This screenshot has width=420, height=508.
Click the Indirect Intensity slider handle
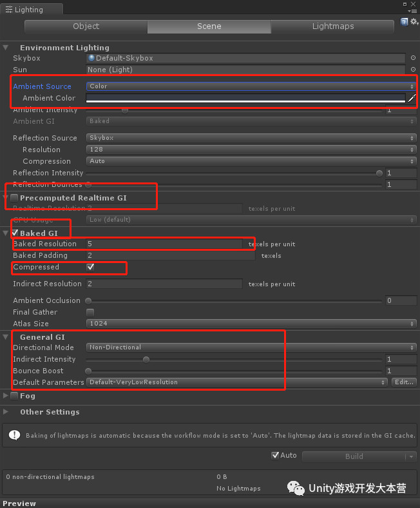point(146,359)
